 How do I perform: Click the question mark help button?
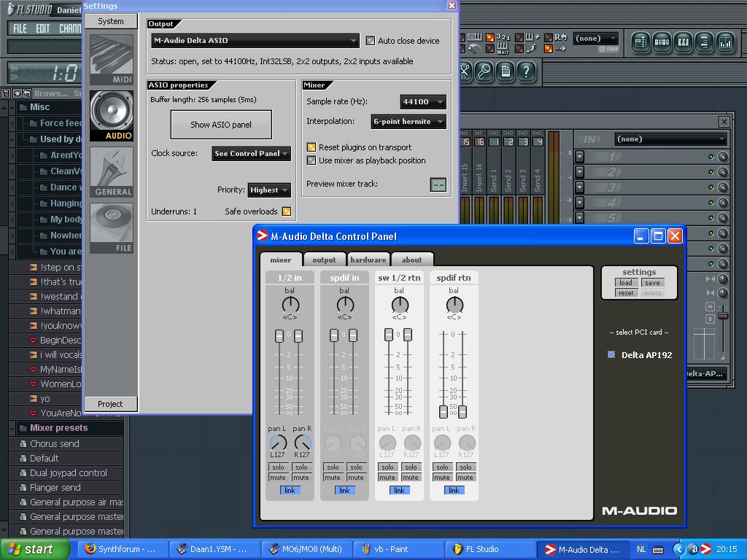[x=526, y=72]
